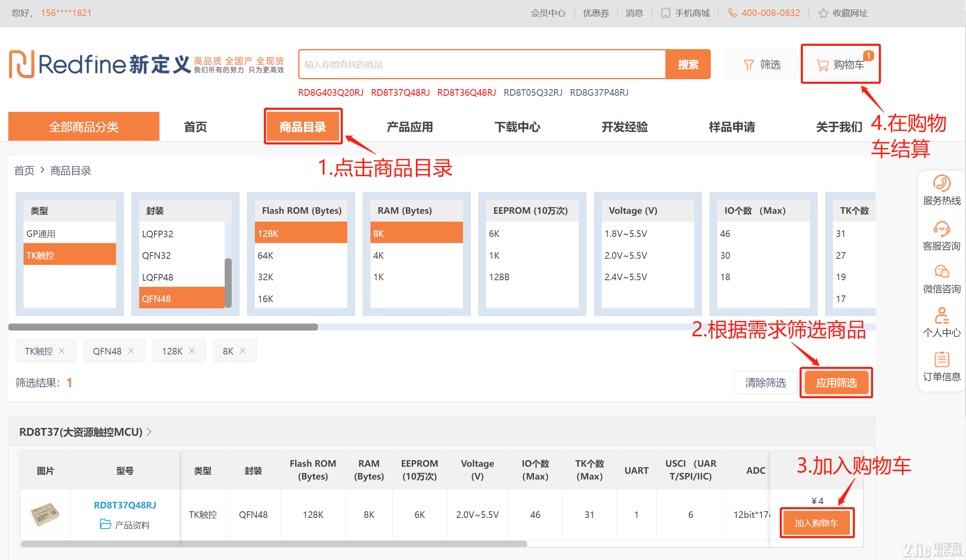
Task: Select 46 IO count filter
Action: [x=764, y=234]
